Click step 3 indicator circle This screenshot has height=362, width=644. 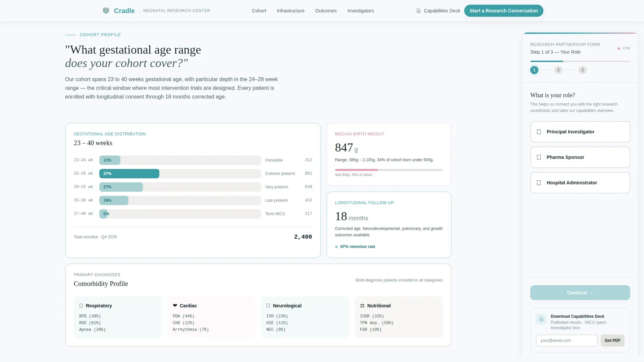click(x=583, y=70)
